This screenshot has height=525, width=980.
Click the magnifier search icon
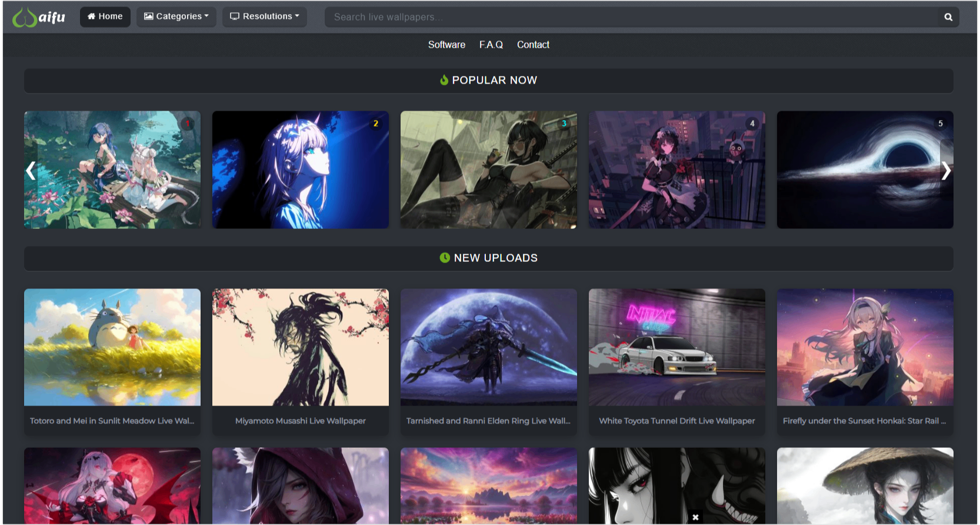point(948,17)
